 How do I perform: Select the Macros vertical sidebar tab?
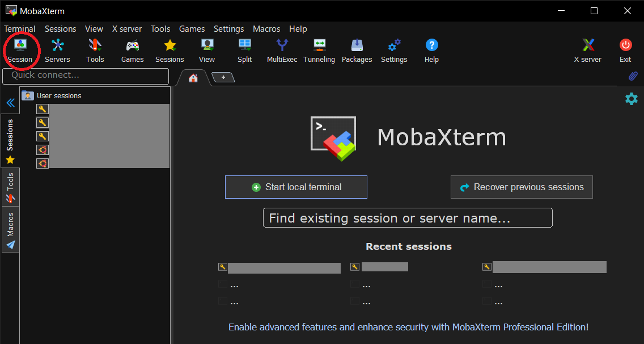coord(10,230)
